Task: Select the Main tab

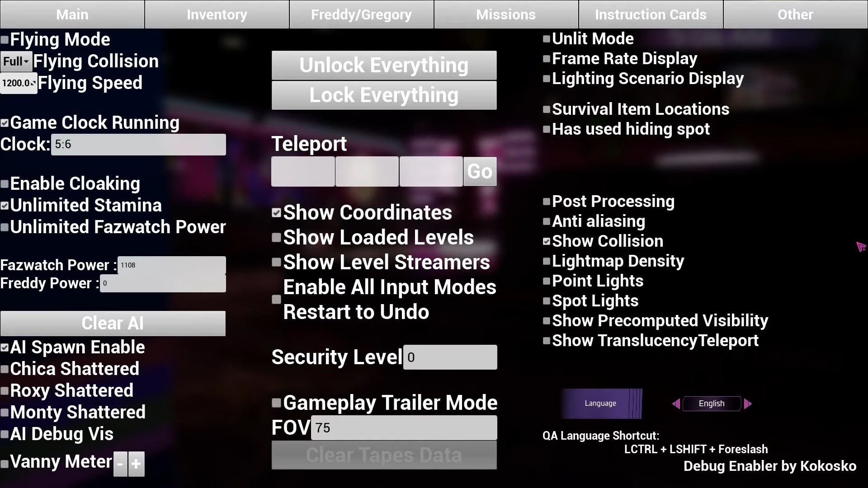Action: pos(71,14)
